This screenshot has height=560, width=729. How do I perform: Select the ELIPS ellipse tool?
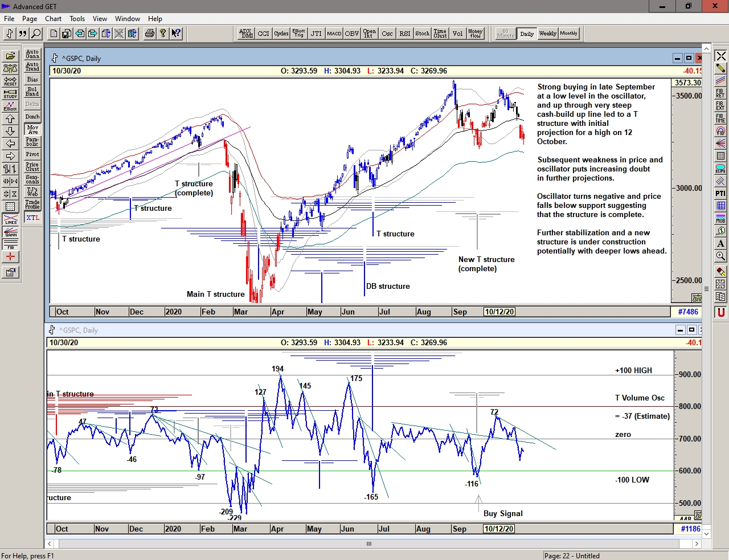[x=720, y=168]
